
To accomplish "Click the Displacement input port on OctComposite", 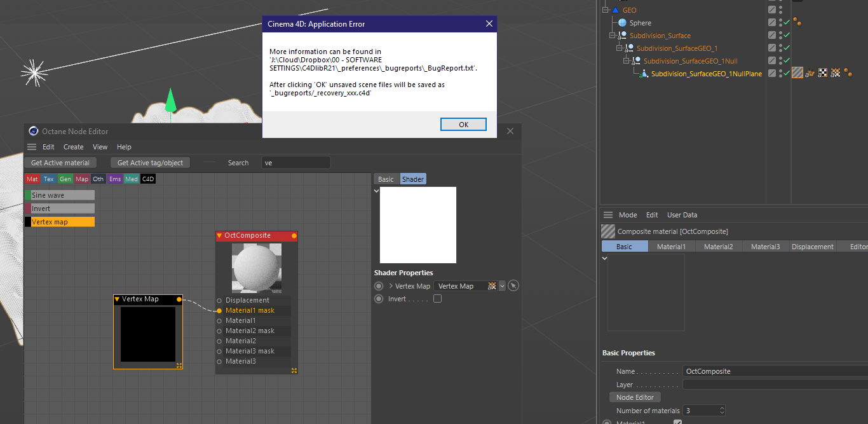I will click(219, 300).
